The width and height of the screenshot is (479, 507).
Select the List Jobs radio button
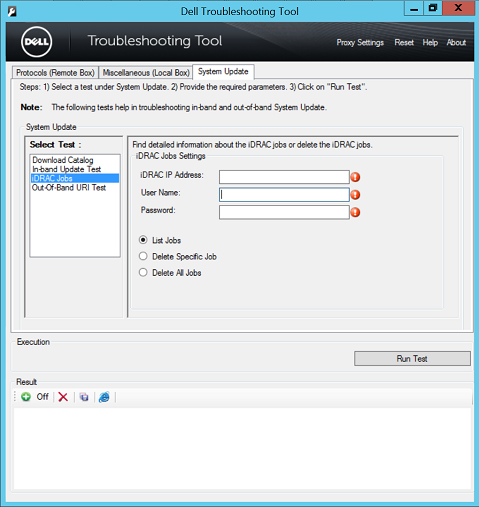click(143, 240)
